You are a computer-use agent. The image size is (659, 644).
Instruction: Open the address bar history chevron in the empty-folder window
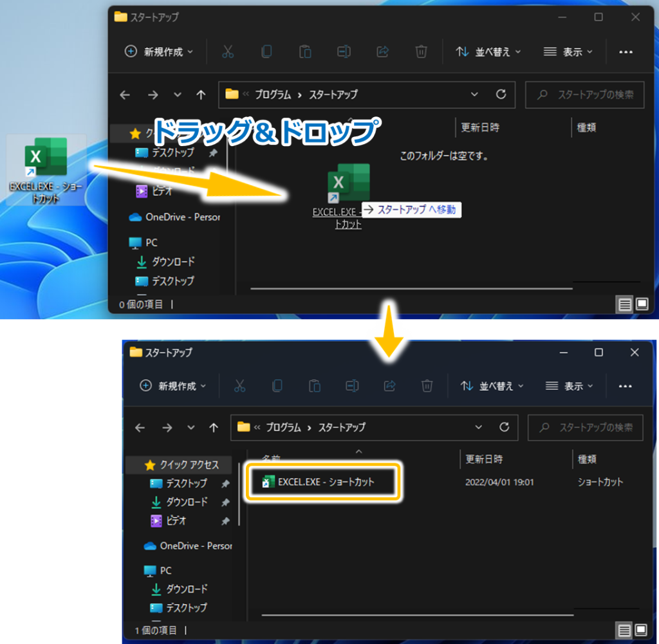tap(475, 95)
